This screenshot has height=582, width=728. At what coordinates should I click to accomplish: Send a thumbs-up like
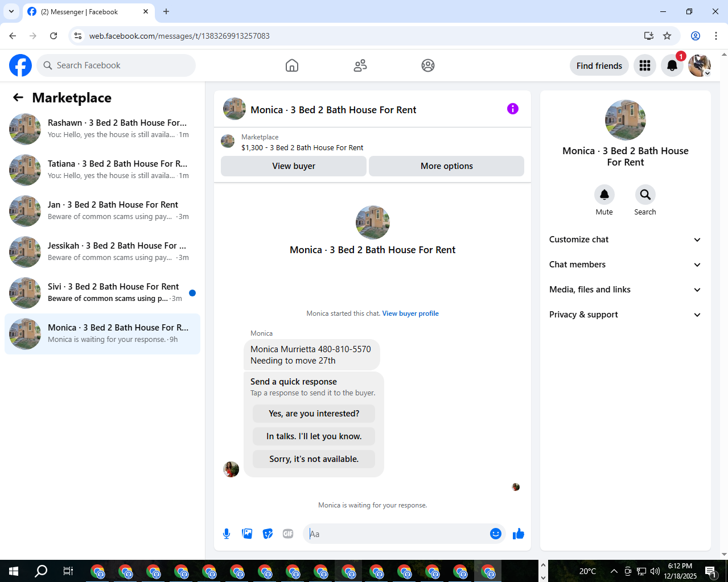(x=519, y=534)
